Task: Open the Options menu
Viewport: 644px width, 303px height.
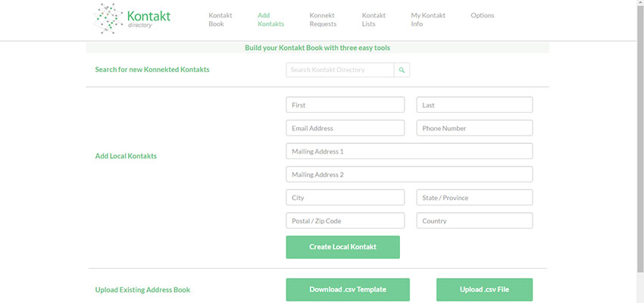Action: [483, 16]
